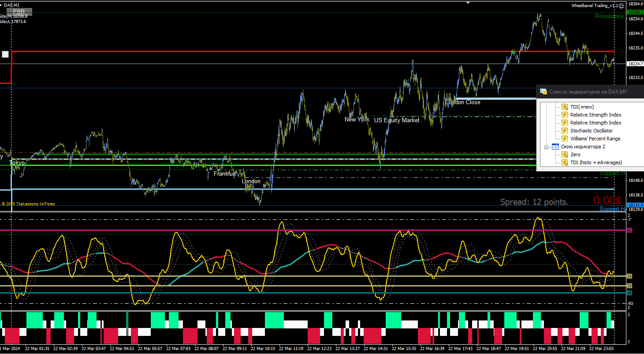
Task: Click the current price tag 18224.7
Action: (635, 64)
